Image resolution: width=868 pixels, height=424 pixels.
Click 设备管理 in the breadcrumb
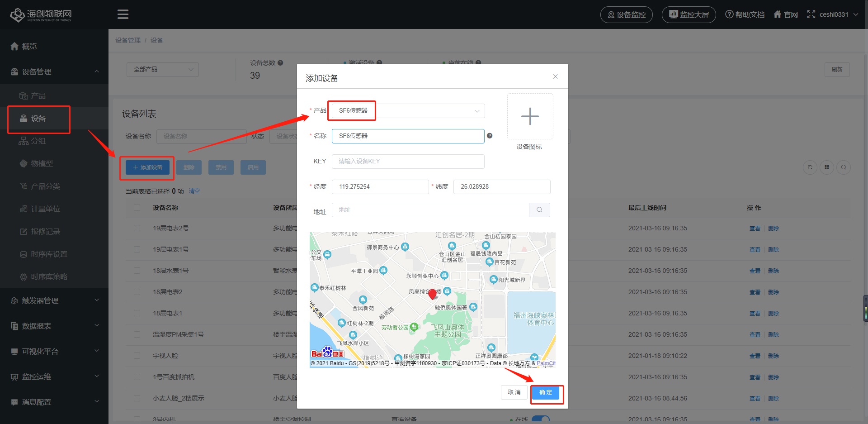click(x=128, y=40)
